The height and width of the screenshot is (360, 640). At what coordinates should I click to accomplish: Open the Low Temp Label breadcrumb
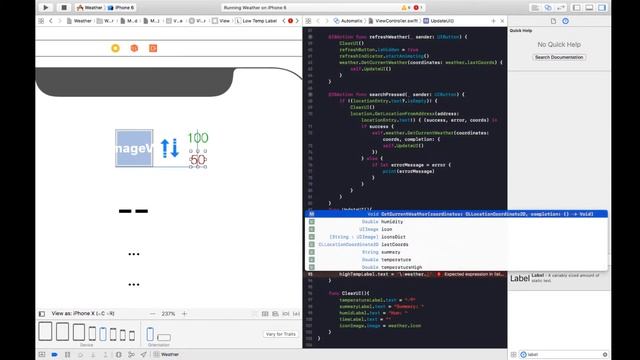256,21
